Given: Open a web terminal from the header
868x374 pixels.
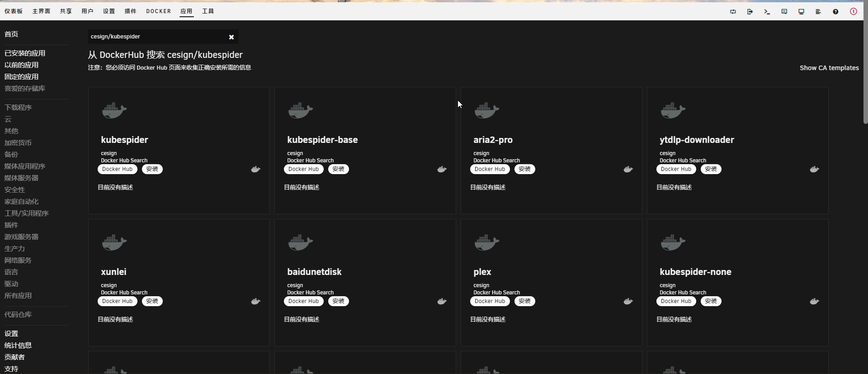Looking at the screenshot, I should 767,12.
